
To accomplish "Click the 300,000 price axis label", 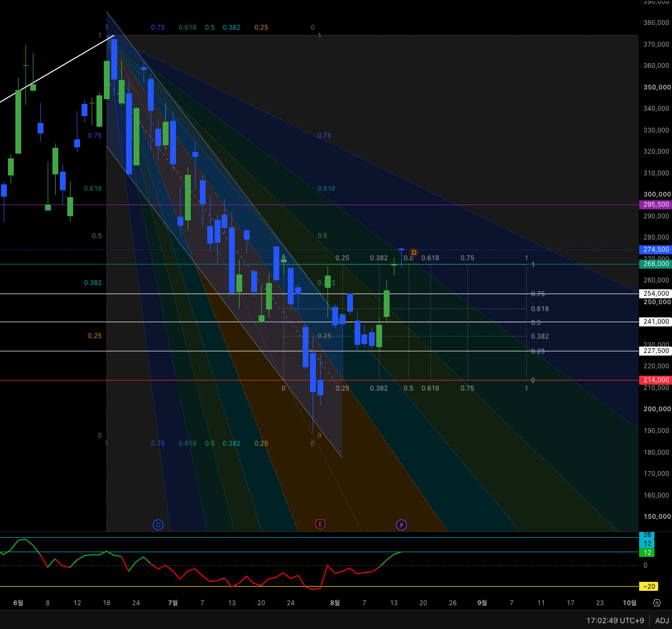I will pos(657,194).
